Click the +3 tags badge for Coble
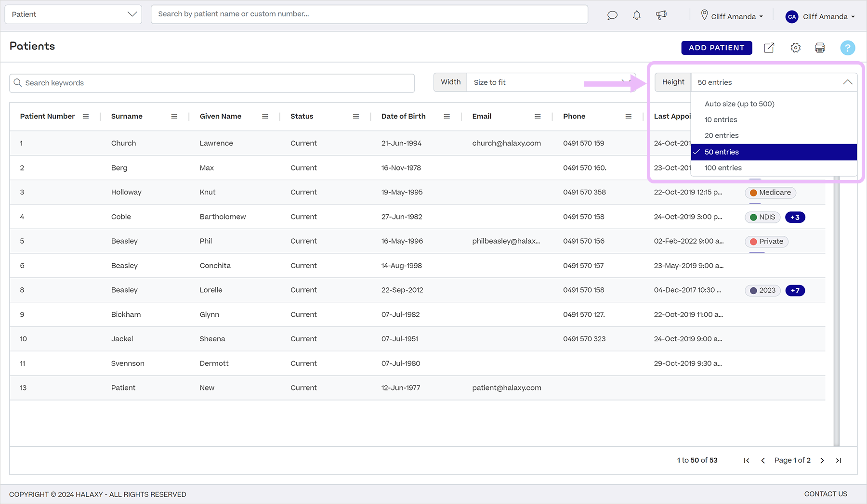867x504 pixels. [x=795, y=217]
